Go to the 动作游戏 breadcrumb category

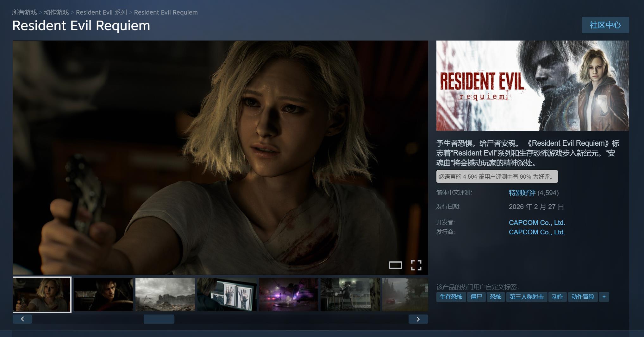coord(56,12)
